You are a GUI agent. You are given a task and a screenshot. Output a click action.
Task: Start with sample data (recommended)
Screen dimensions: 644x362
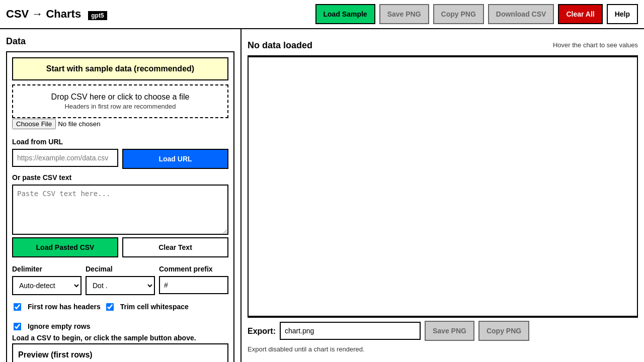point(120,69)
